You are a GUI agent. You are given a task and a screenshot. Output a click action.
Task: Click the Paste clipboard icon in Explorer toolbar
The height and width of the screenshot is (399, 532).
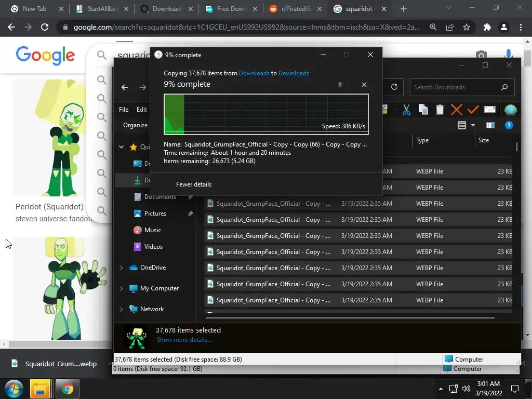click(x=440, y=110)
